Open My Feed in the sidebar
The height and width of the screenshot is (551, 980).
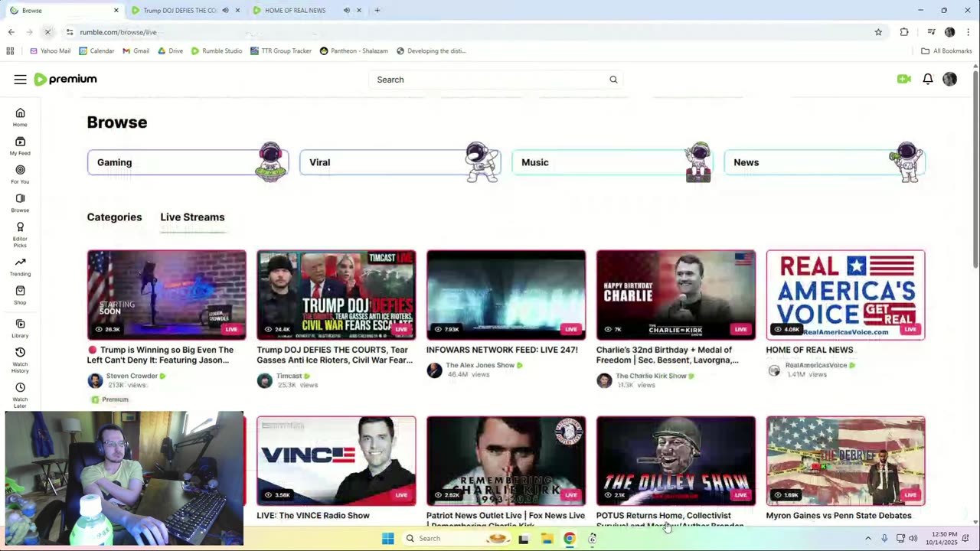coord(20,145)
